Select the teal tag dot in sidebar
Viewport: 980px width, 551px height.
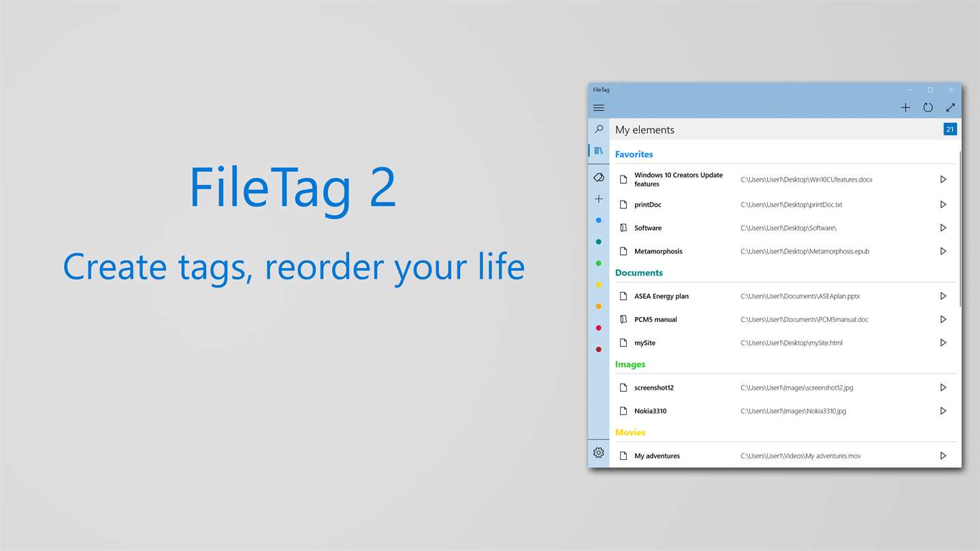(x=599, y=241)
